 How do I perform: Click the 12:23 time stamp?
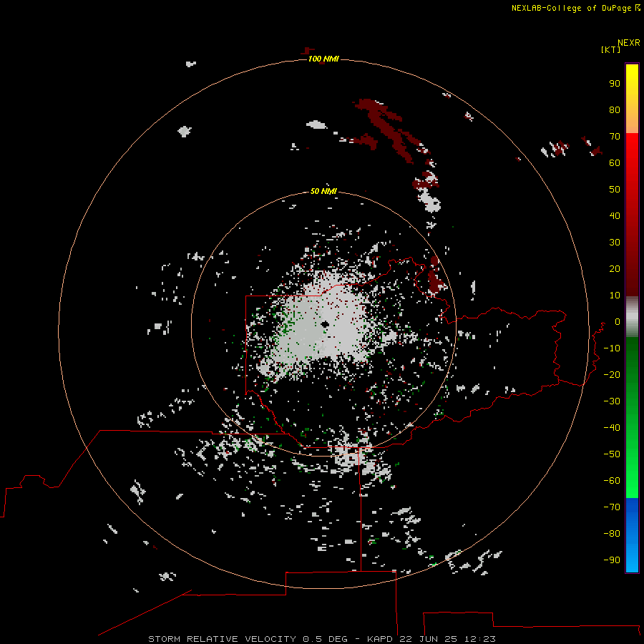tap(479, 639)
